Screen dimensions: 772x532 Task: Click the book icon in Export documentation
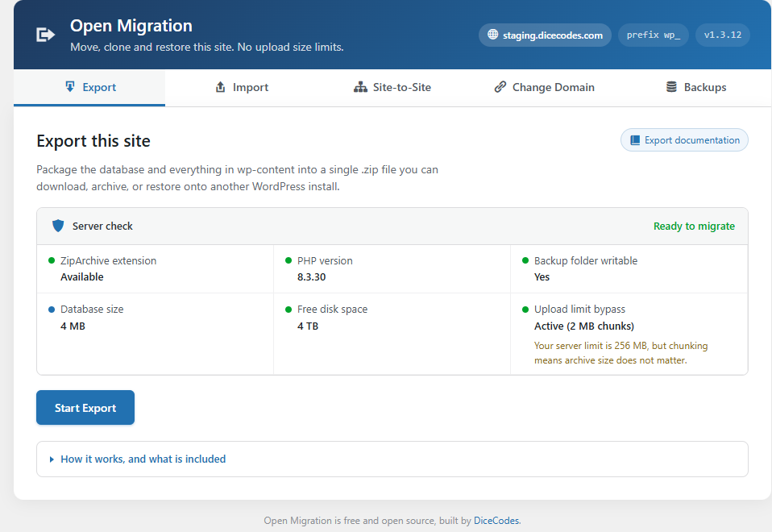[x=635, y=140]
